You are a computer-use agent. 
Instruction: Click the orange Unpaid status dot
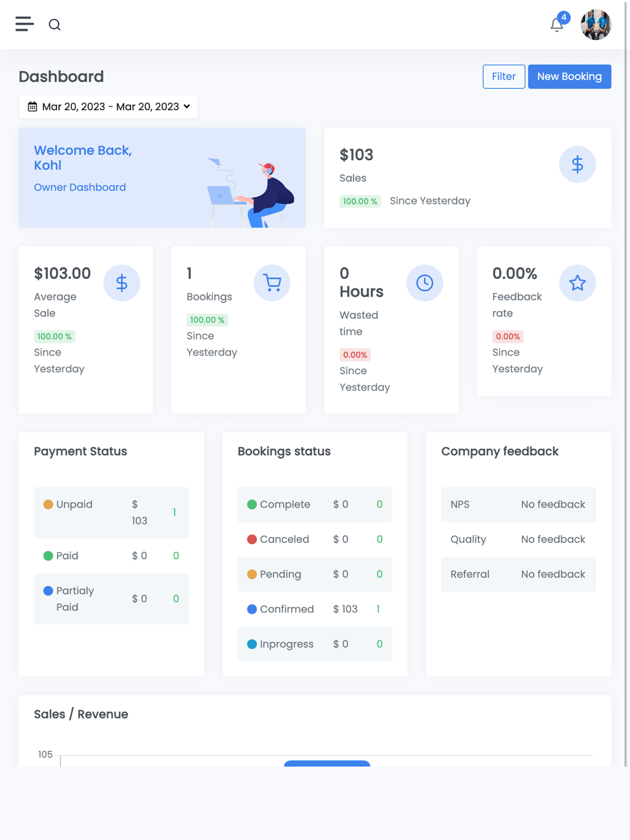click(48, 504)
